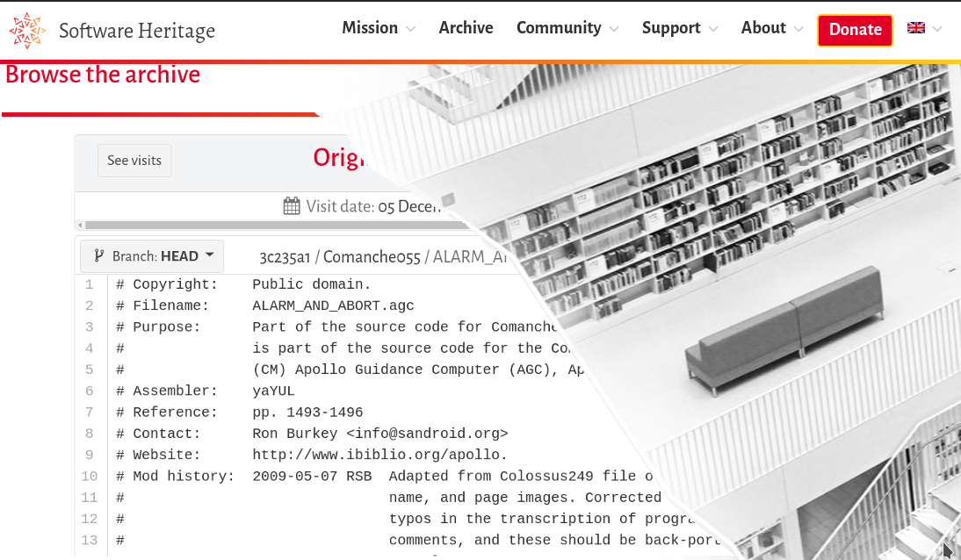The height and width of the screenshot is (560, 961).
Task: Go to the Archive page
Action: (x=466, y=28)
